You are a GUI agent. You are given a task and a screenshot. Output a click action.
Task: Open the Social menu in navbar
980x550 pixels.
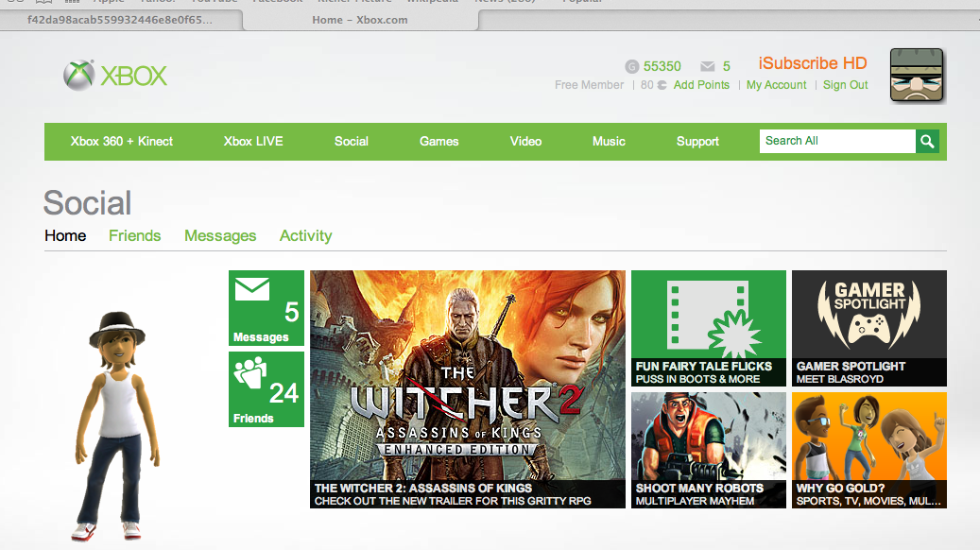point(352,141)
